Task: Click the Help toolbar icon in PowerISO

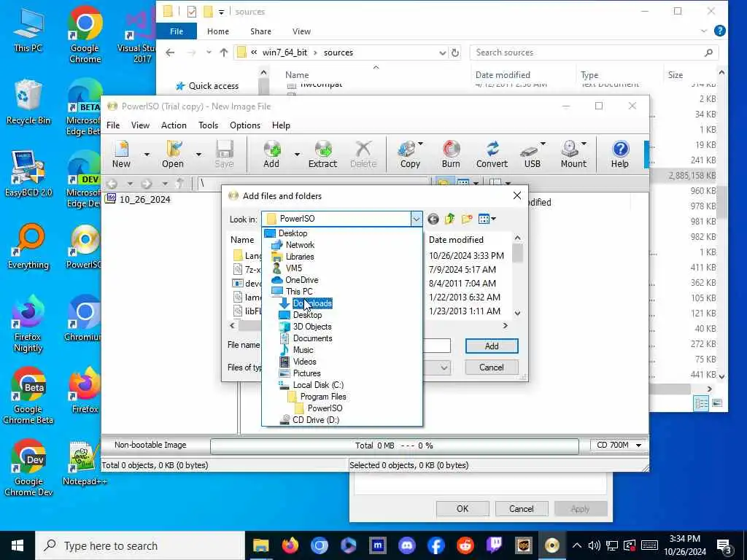Action: 620,154
